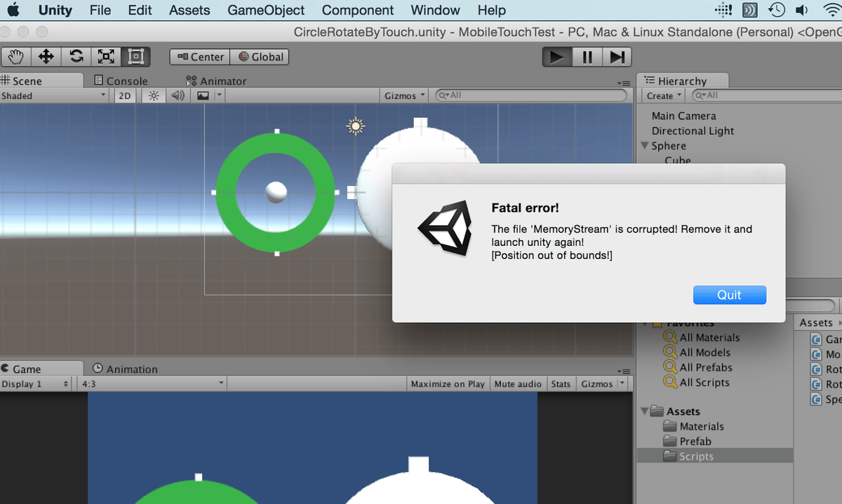This screenshot has width=842, height=504.
Task: Select the Hand tool in toolbar
Action: pyautogui.click(x=16, y=57)
